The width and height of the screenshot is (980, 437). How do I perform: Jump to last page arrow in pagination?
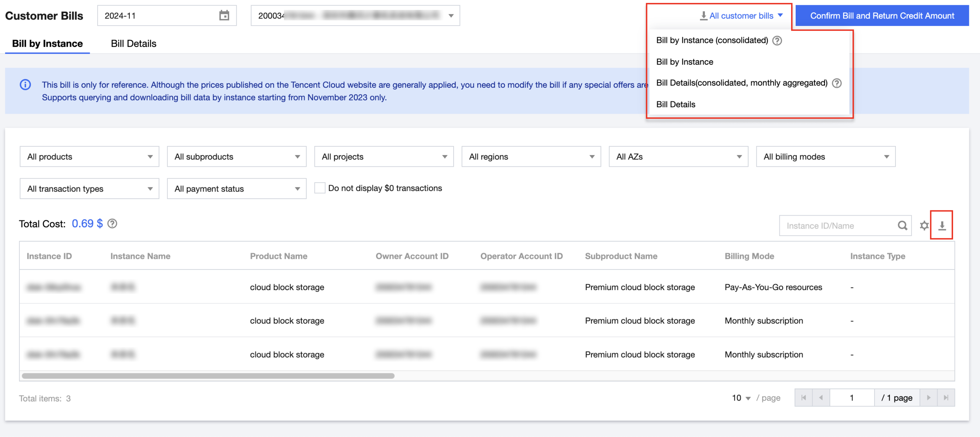[x=946, y=397]
